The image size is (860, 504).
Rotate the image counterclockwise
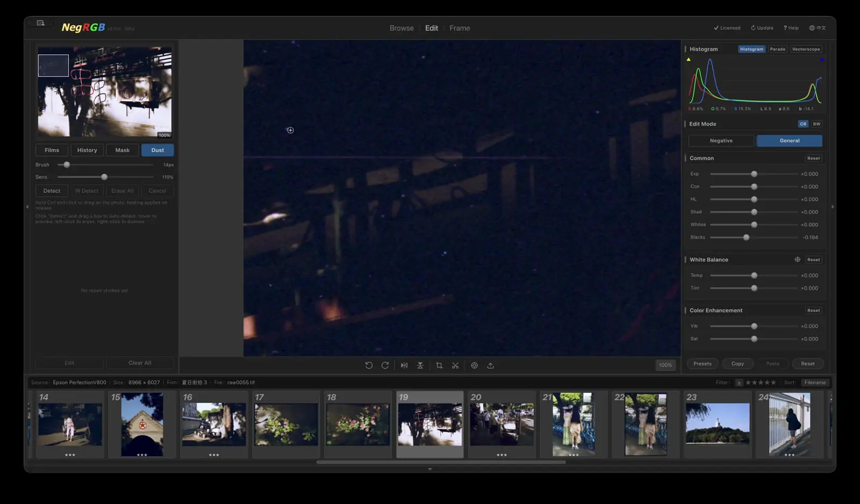point(369,365)
